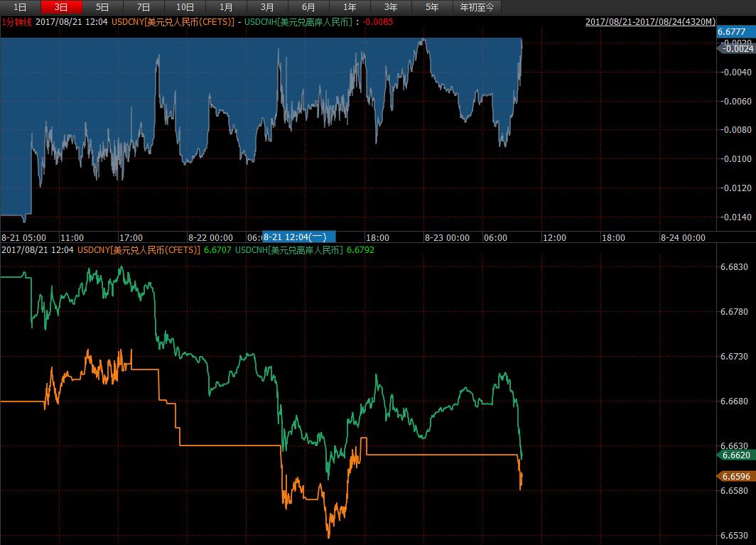Viewport: 756px width, 545px height.
Task: Open the 6月 range tab
Action: point(308,7)
